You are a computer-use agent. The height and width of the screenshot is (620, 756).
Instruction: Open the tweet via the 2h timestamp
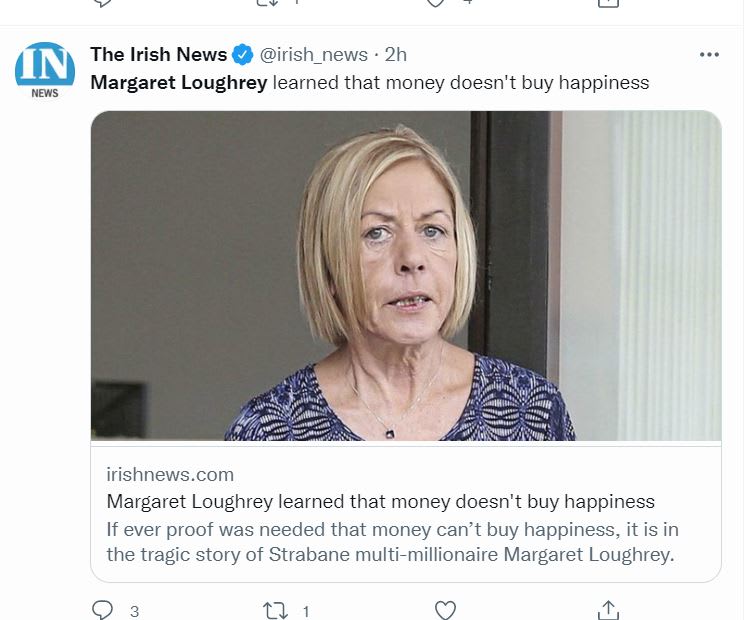395,55
